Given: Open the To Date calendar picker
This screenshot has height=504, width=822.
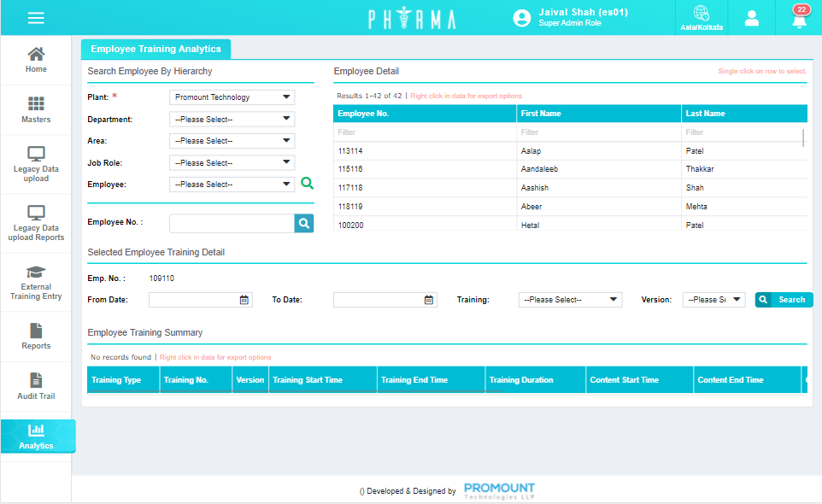Looking at the screenshot, I should pyautogui.click(x=429, y=300).
